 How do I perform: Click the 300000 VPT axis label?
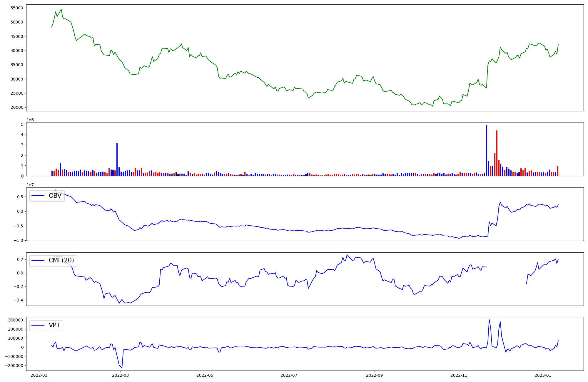click(x=15, y=320)
